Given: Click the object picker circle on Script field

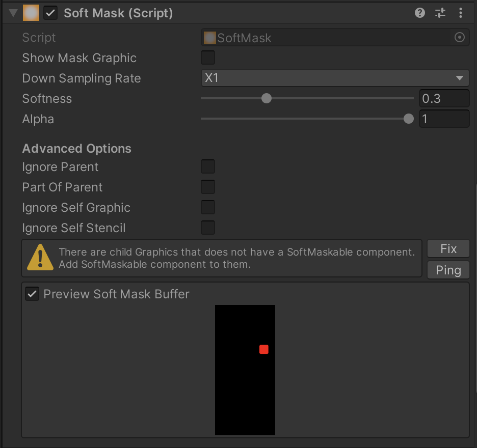Looking at the screenshot, I should pos(459,37).
